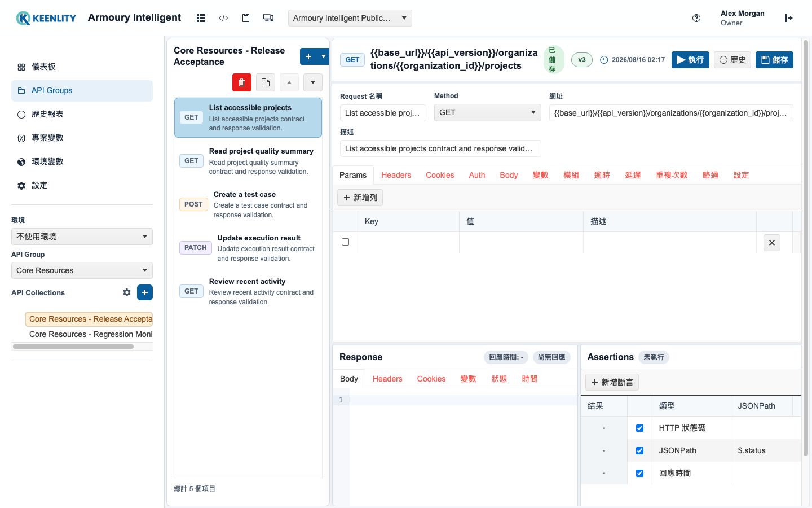The width and height of the screenshot is (812, 508).
Task: Click the empty Key cell in params
Action: click(408, 242)
